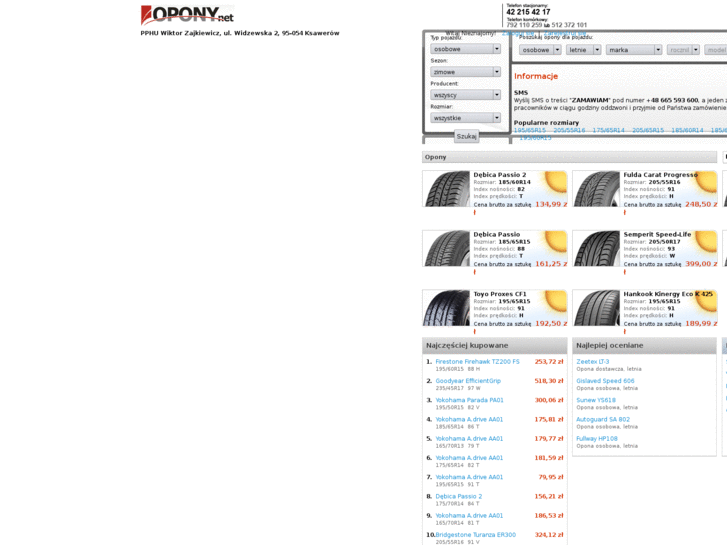The width and height of the screenshot is (727, 545).
Task: Click popular size 185/60R14 link
Action: point(687,130)
